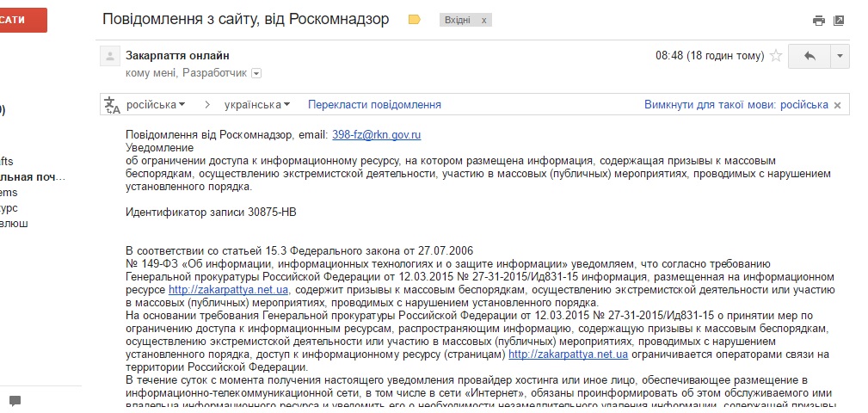Viewport: 868px width, 413px height.
Task: Open the chat icon at the bottom left
Action: point(15,401)
